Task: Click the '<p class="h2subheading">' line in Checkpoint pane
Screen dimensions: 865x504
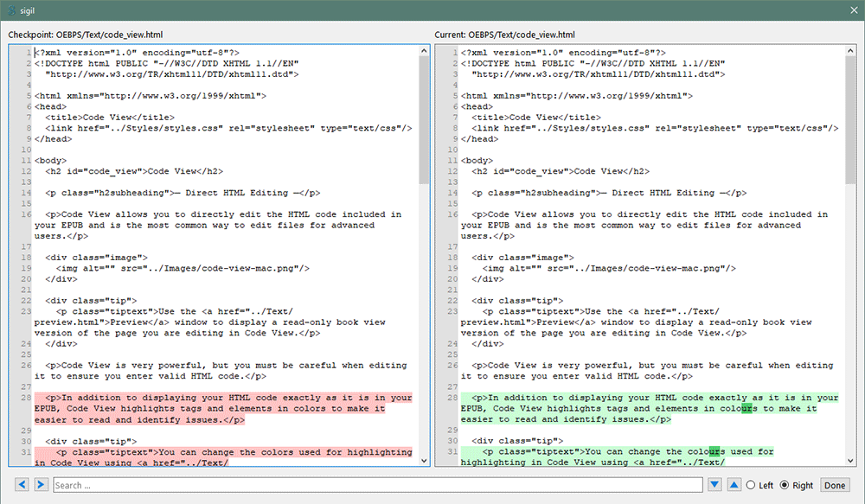Action: point(183,193)
